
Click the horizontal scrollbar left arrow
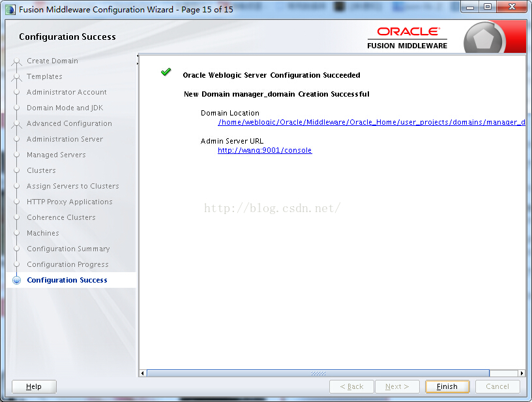pyautogui.click(x=143, y=373)
